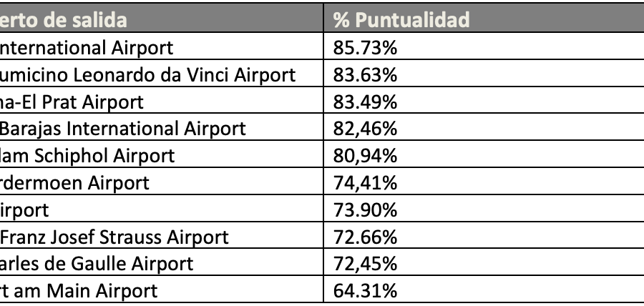Viewport: 644px width, 306px height.
Task: Select the 72.66% value cell
Action: (484, 235)
